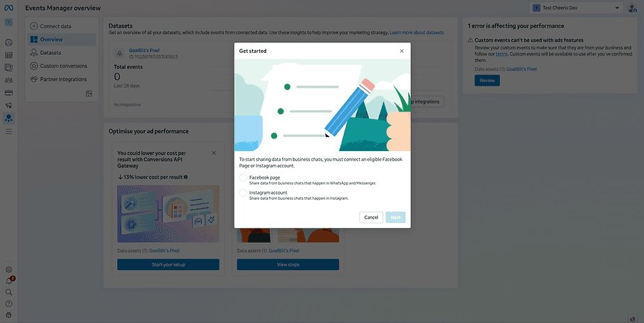Click the View steps button
Viewport: 644px width, 323px height.
coord(288,265)
